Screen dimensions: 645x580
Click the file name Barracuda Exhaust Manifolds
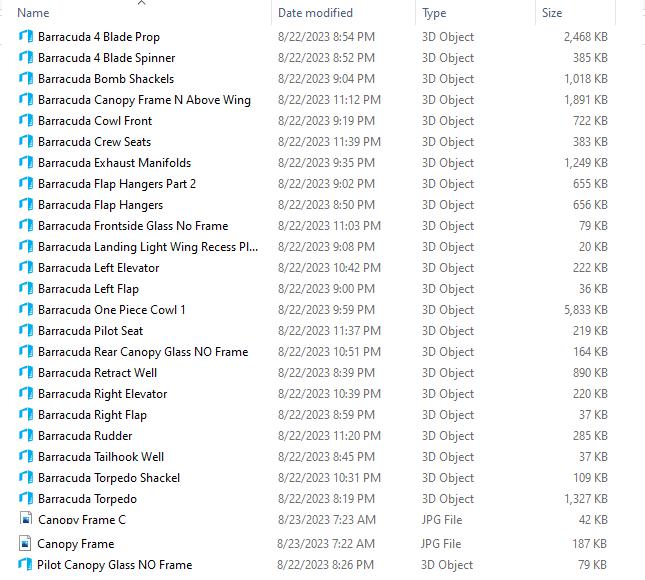click(114, 163)
